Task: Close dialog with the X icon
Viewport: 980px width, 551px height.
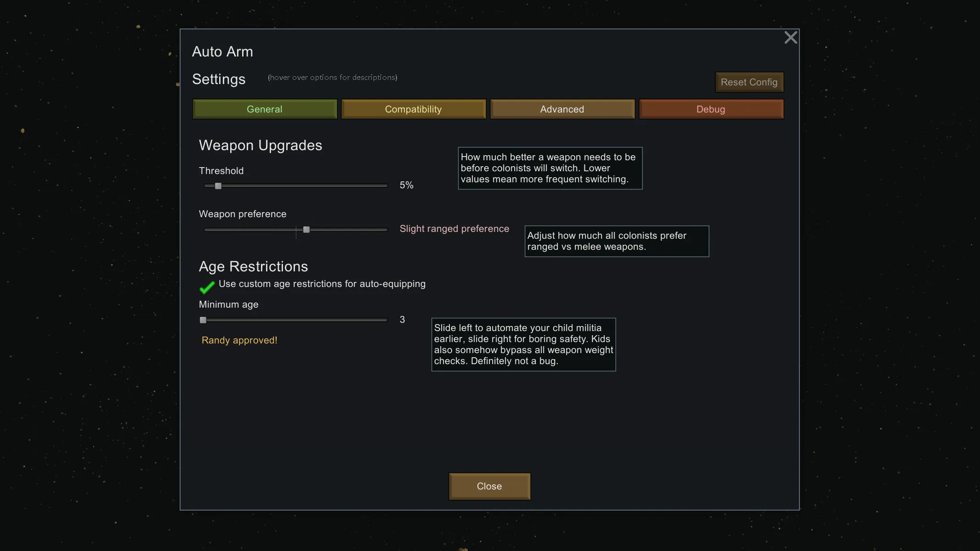Action: coord(790,38)
